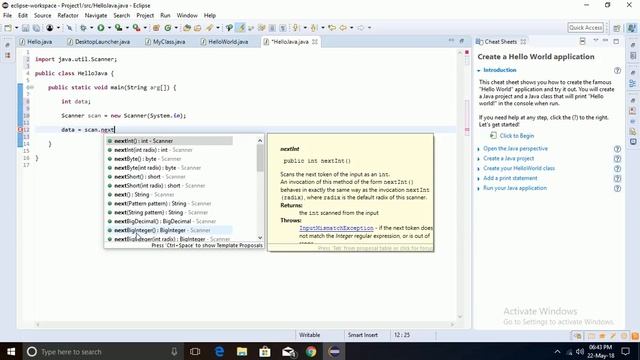640x360 pixels.
Task: Click the InputMismatchException link in Javadoc
Action: (336, 228)
